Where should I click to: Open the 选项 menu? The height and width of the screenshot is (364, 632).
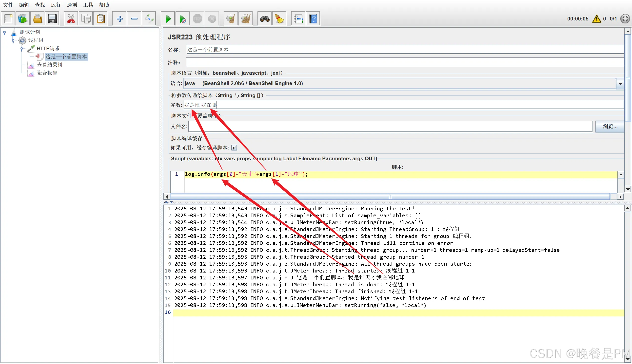coord(72,5)
